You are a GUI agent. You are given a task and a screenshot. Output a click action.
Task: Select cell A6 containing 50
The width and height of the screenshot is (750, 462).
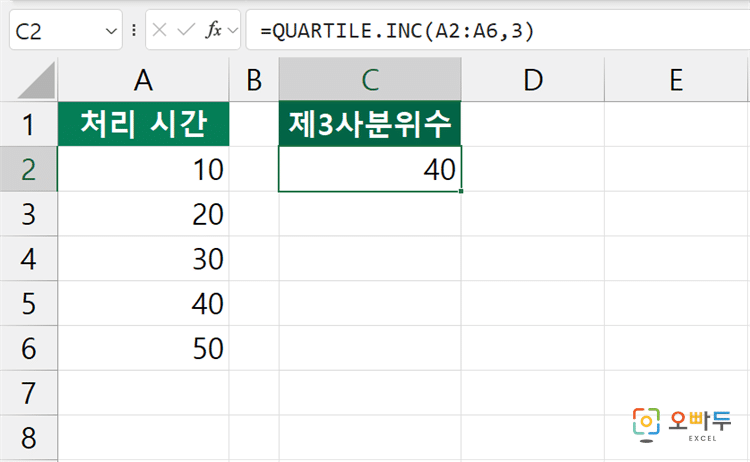[143, 348]
